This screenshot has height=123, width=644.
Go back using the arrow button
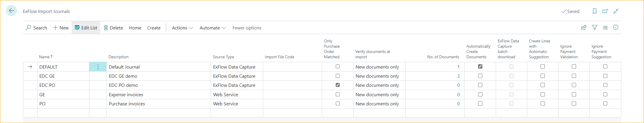click(11, 11)
